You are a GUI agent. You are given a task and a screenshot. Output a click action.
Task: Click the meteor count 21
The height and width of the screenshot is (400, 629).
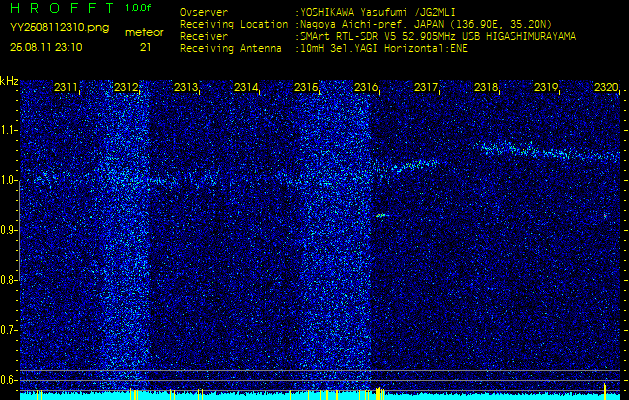(145, 47)
